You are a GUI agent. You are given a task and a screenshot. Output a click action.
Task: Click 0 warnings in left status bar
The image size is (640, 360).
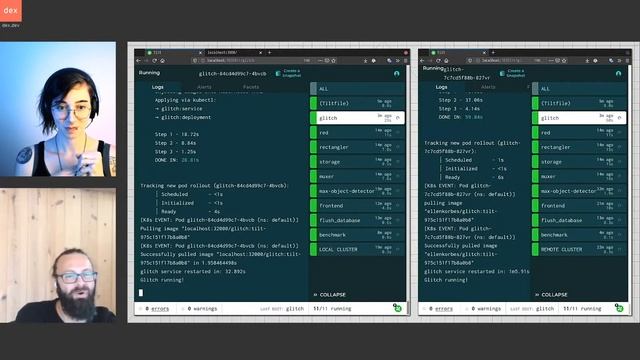click(202, 309)
